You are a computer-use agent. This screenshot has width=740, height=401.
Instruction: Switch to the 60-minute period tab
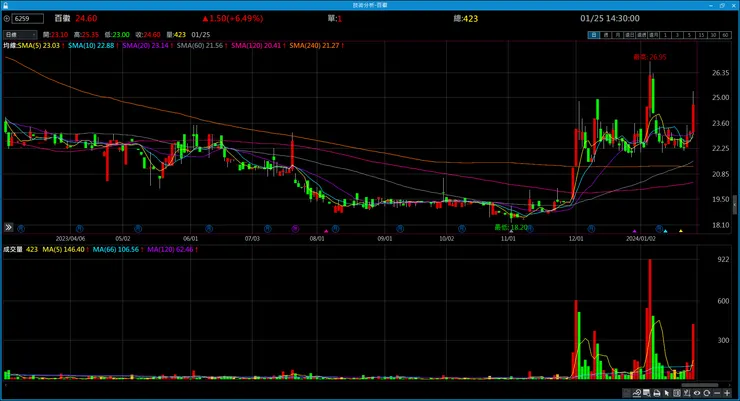tap(725, 35)
